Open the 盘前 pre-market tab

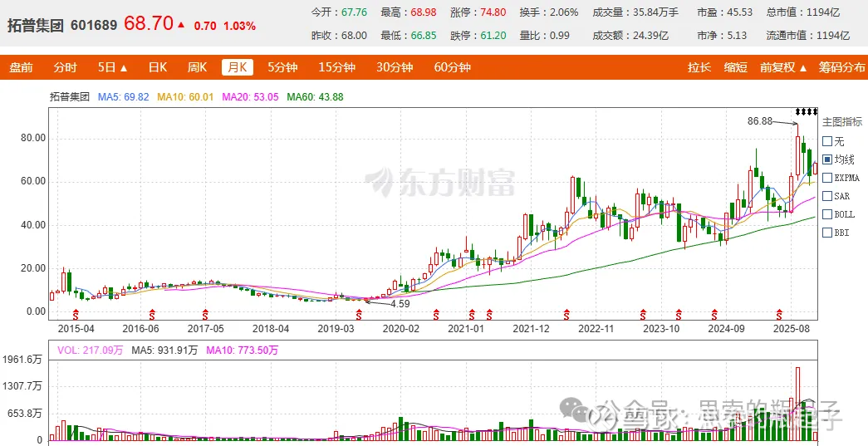21,67
